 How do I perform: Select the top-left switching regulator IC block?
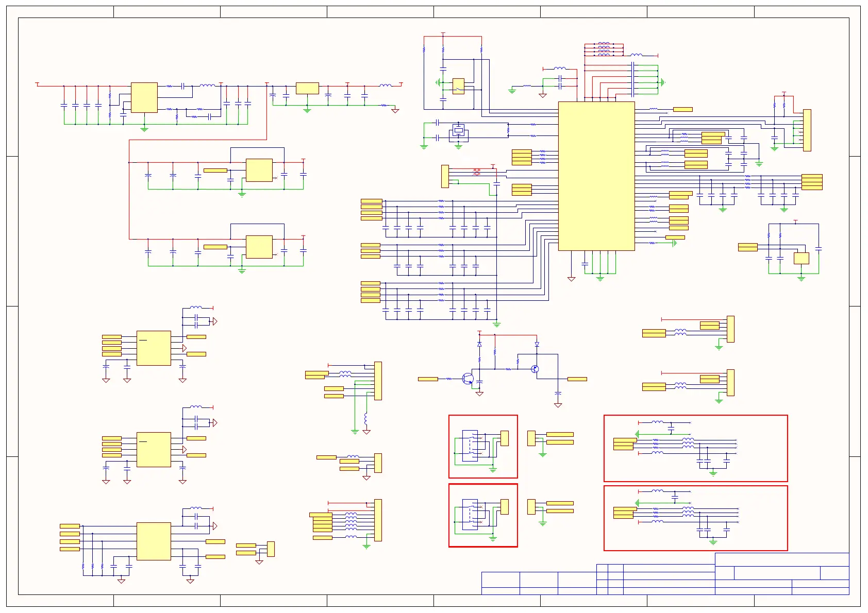coord(144,97)
